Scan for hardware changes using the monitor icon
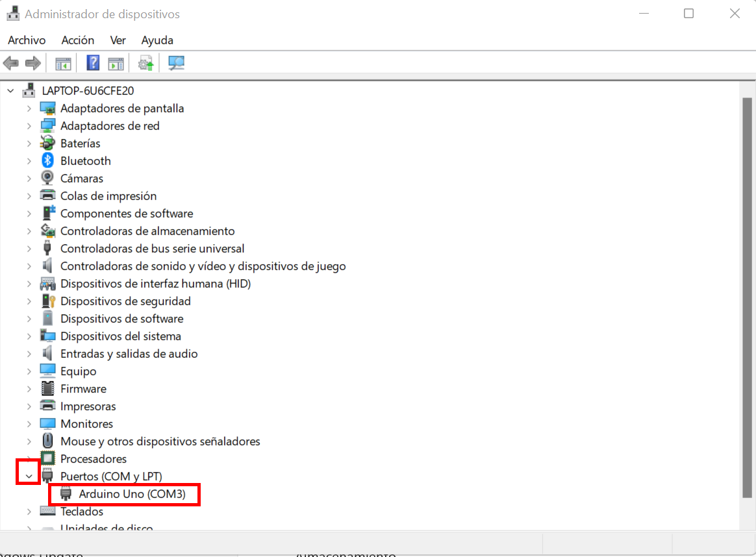Screen dimensions: 756x557 click(x=176, y=62)
